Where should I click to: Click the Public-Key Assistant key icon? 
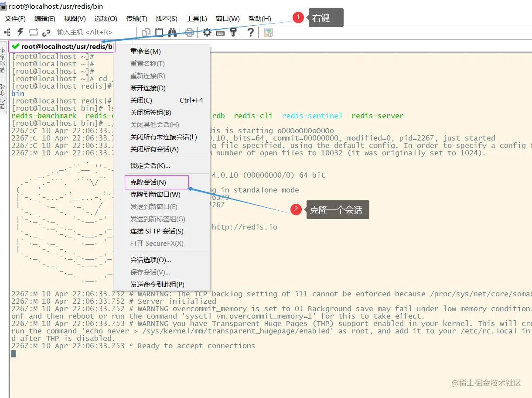(x=233, y=32)
